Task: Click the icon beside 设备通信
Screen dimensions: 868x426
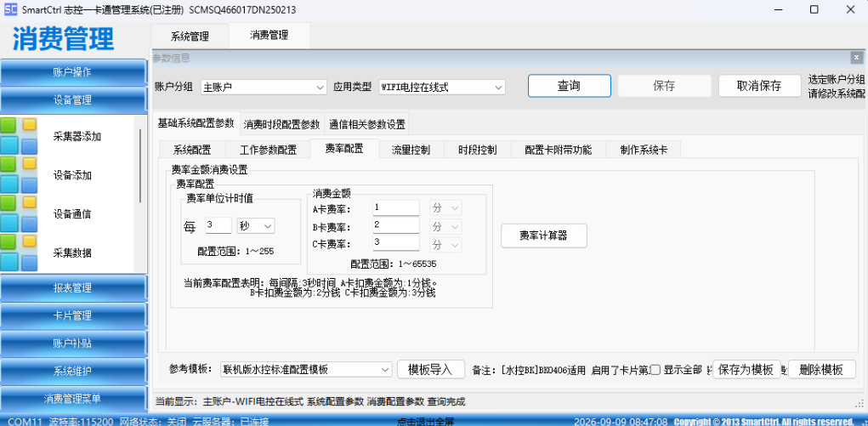Action: point(19,213)
